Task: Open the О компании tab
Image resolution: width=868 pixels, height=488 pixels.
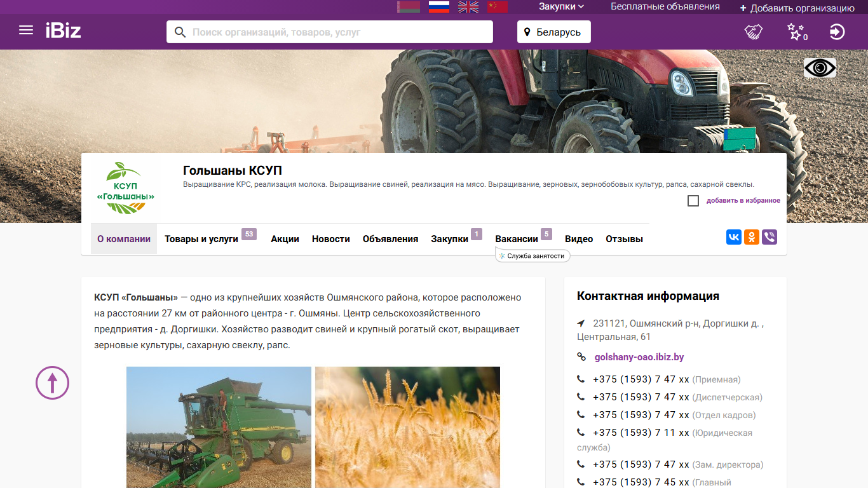Action: tap(124, 239)
